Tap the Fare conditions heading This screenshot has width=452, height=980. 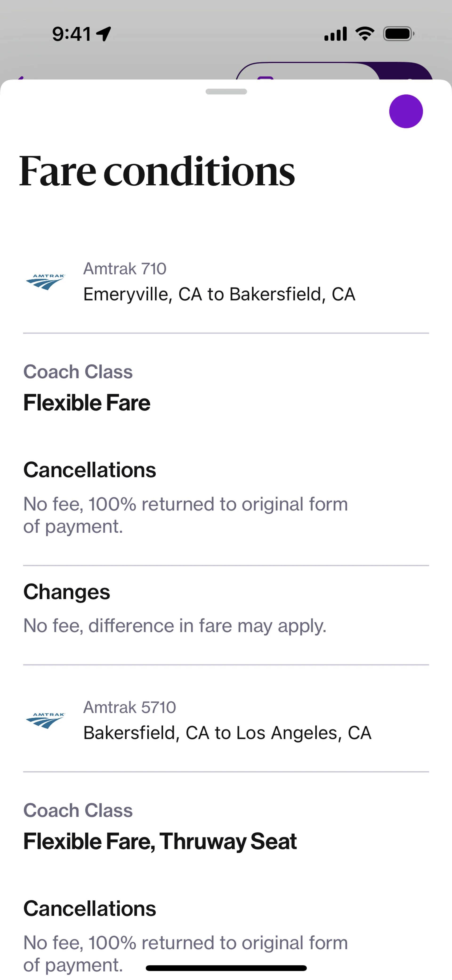157,171
